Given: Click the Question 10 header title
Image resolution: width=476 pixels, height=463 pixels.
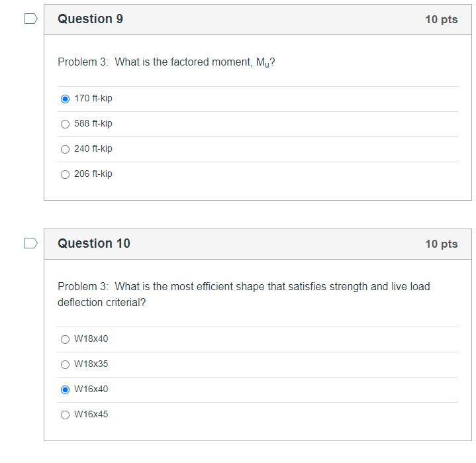Looking at the screenshot, I should pos(94,243).
